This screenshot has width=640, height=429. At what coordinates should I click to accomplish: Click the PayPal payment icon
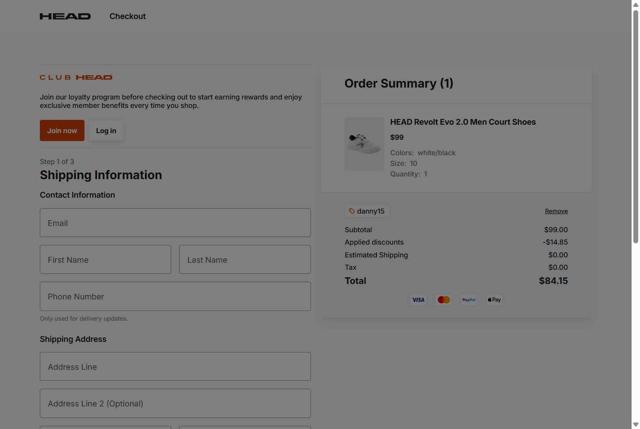469,300
